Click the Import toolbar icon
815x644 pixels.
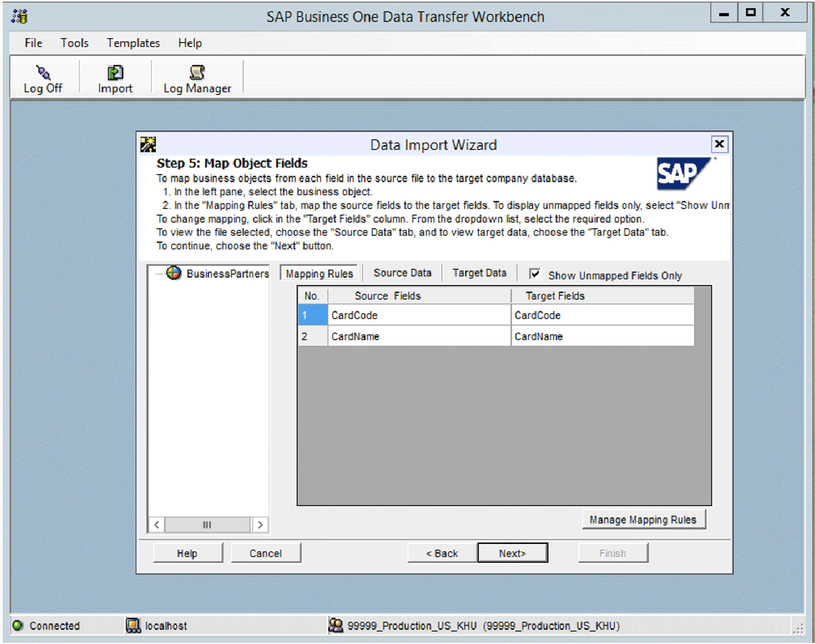coord(115,72)
